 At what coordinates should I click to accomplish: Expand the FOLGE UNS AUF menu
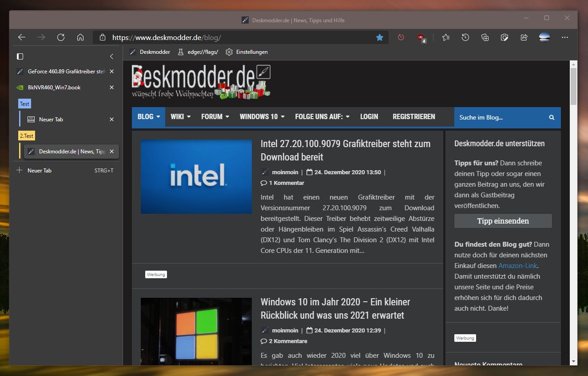(x=322, y=116)
